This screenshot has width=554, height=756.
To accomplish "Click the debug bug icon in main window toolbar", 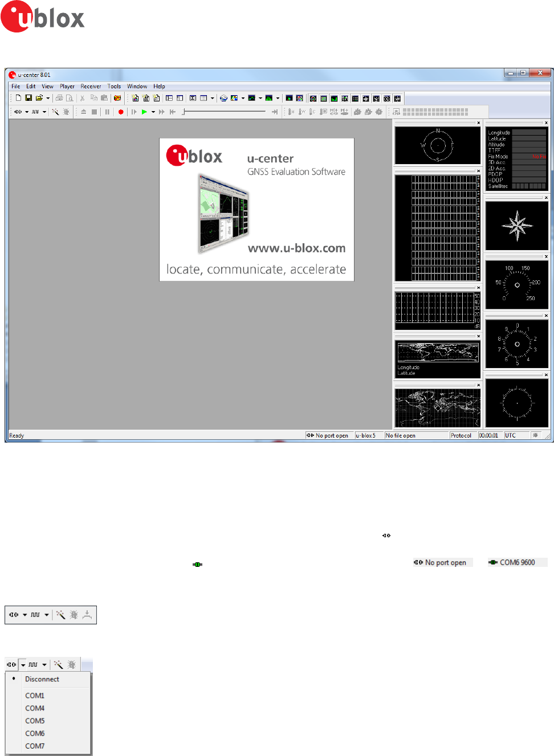I will coord(66,112).
